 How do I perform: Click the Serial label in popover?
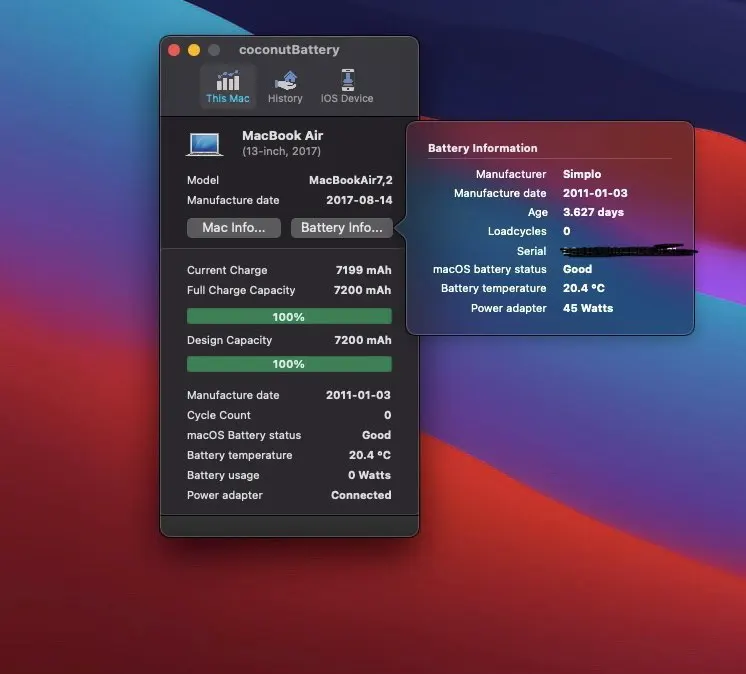coord(531,251)
